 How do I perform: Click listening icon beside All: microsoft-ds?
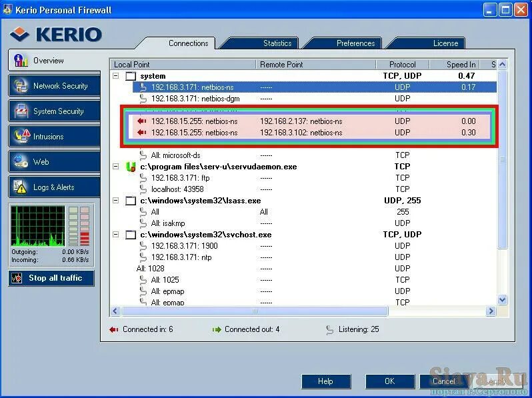point(143,155)
